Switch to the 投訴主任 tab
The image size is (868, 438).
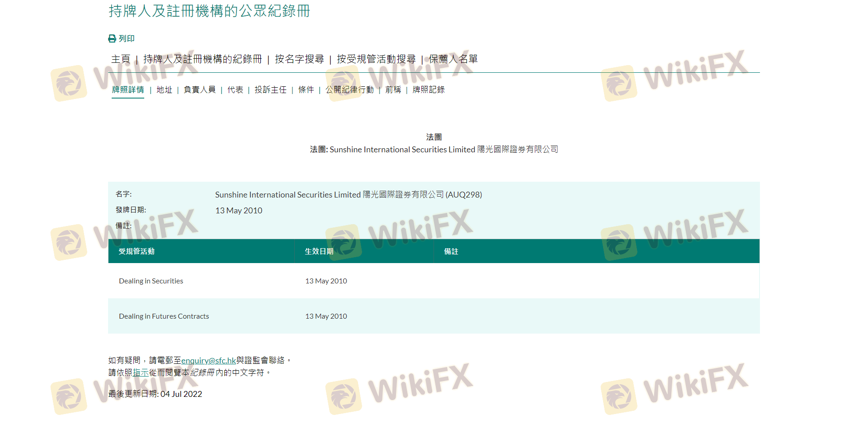click(270, 90)
